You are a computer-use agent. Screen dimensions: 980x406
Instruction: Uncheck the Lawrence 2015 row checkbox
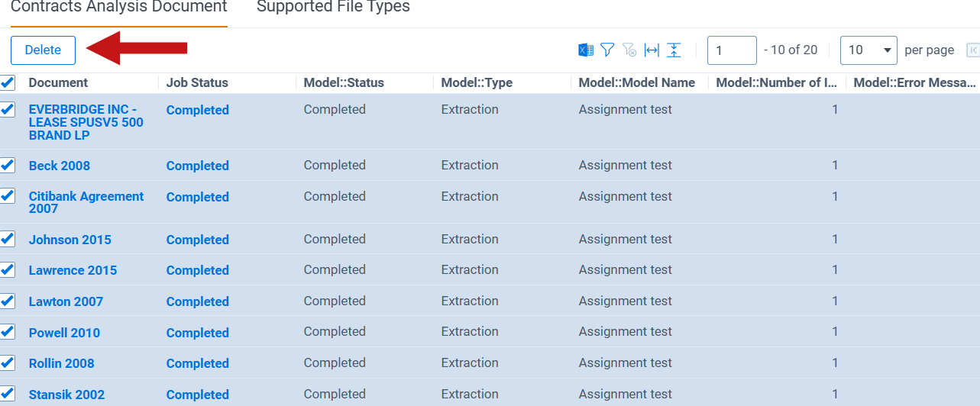[x=7, y=269]
